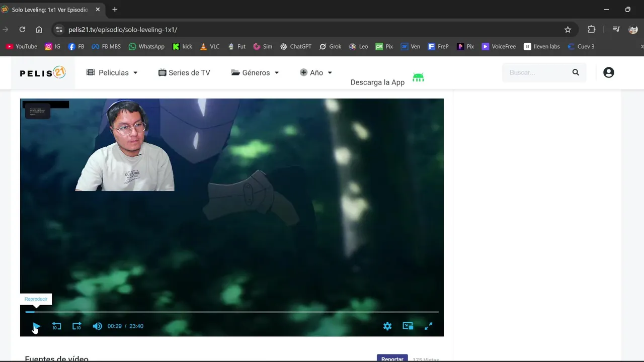Viewport: 644px width, 362px height.
Task: Open Chrome media controls icon
Action: pyautogui.click(x=616, y=29)
